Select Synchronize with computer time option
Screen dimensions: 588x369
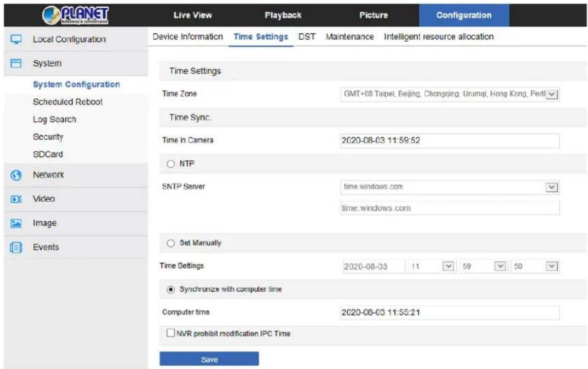pyautogui.click(x=171, y=290)
